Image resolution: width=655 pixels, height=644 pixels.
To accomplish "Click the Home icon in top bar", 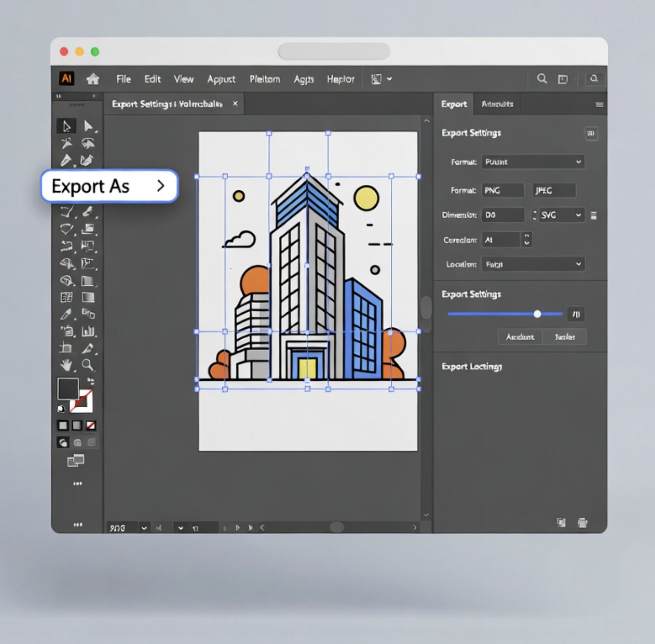I will pyautogui.click(x=93, y=79).
